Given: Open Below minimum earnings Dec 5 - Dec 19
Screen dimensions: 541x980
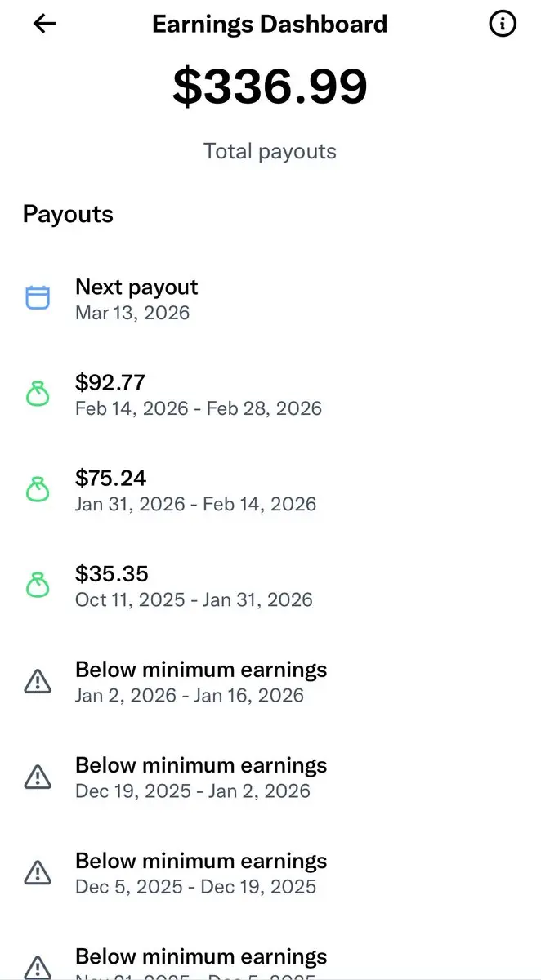Looking at the screenshot, I should coord(200,873).
